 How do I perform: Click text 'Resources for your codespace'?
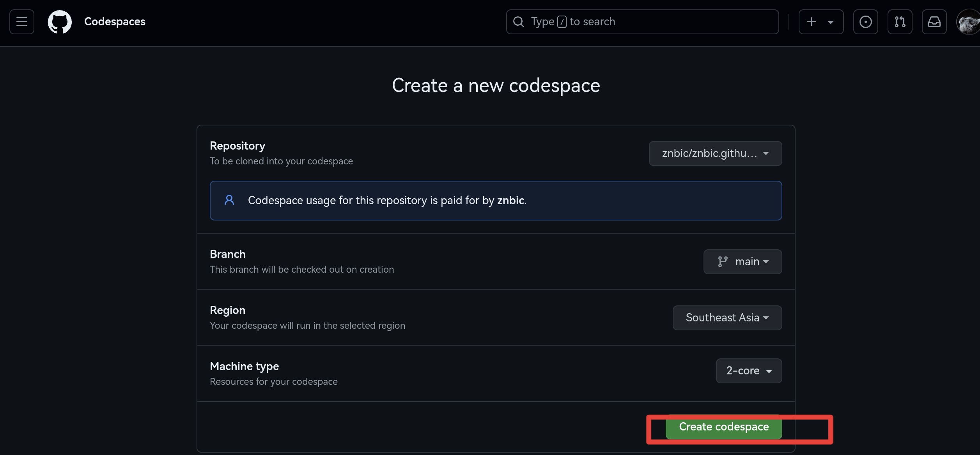(273, 382)
